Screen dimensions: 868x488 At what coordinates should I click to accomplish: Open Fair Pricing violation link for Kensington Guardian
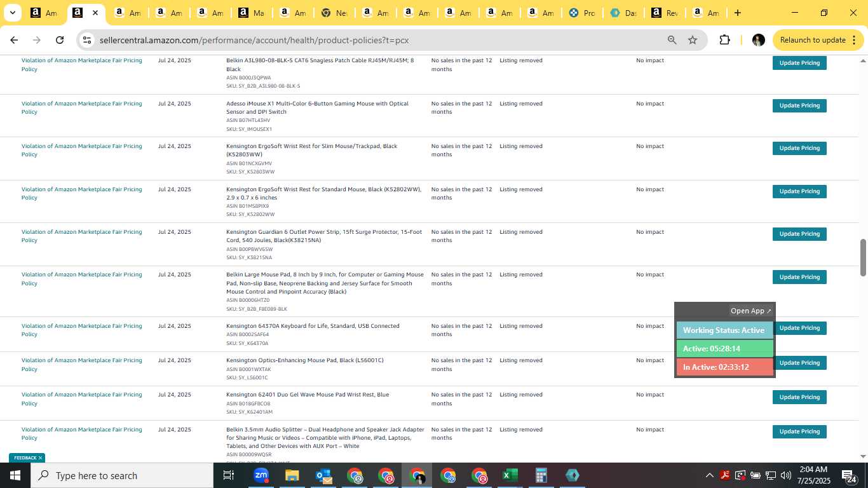coord(82,236)
